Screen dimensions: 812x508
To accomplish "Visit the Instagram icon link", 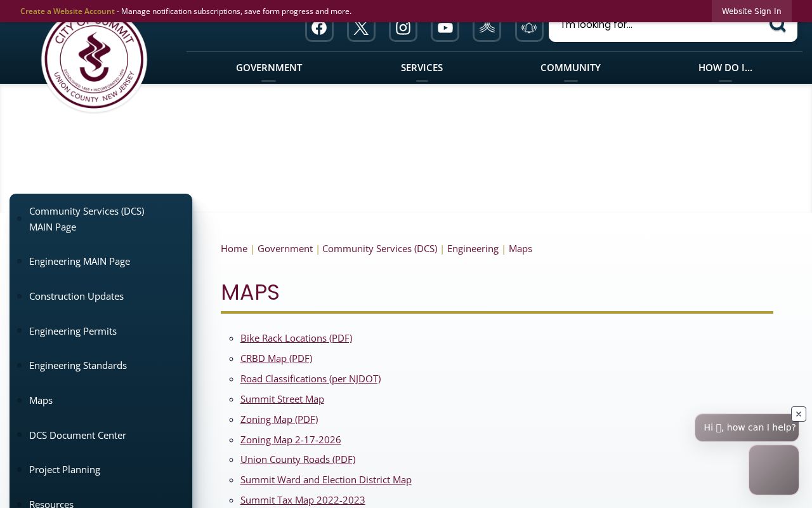I will [x=403, y=28].
